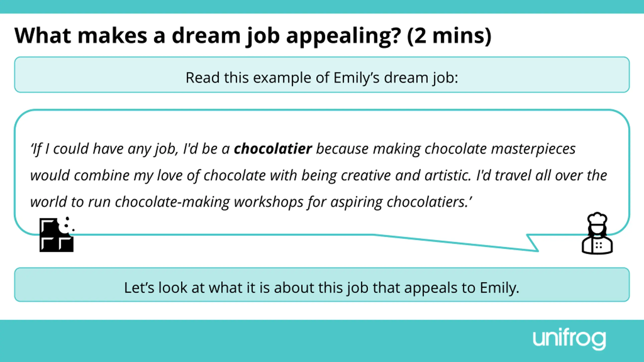Click the bitten chocolate bar icon
Image resolution: width=644 pixels, height=362 pixels.
click(x=56, y=236)
